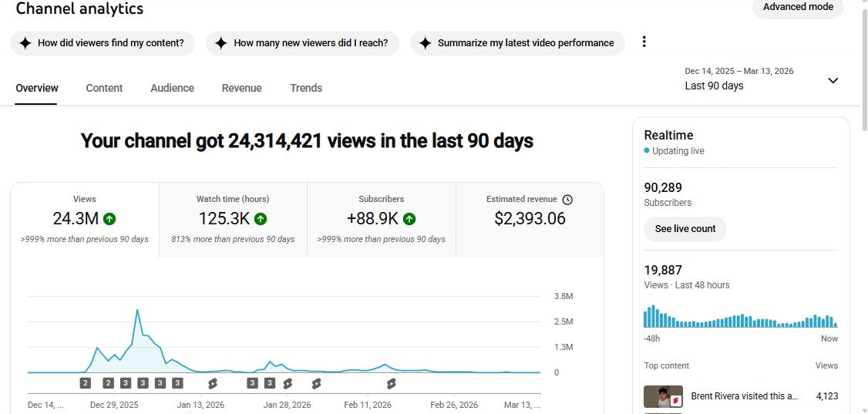Viewport: 868px width, 414px height.
Task: Select Shorts marker nearest Feb 11, 2026
Action: [391, 382]
